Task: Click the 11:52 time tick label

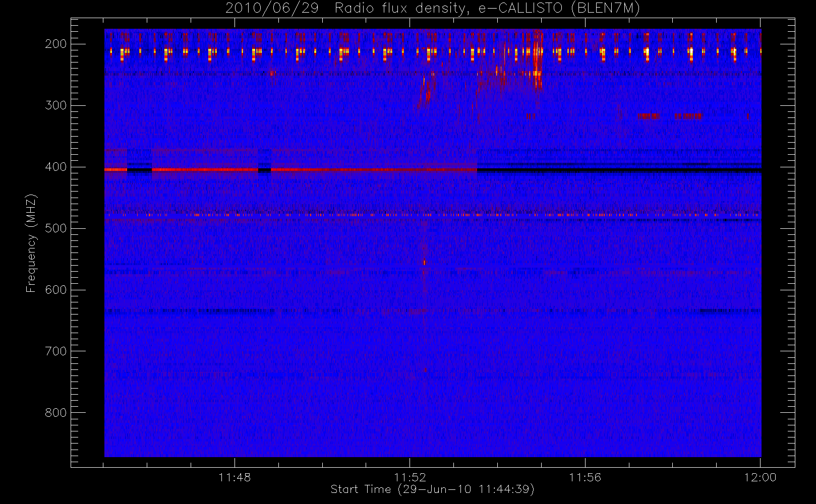Action: 410,477
